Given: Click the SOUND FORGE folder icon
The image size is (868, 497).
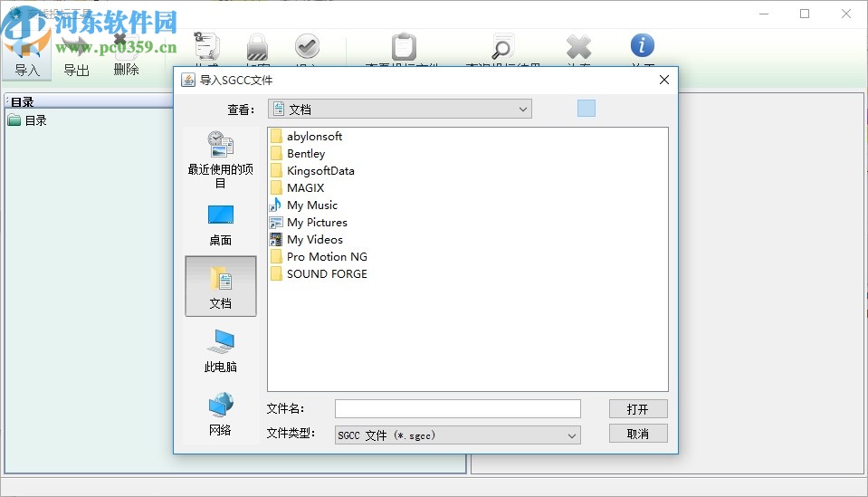Looking at the screenshot, I should [x=276, y=273].
